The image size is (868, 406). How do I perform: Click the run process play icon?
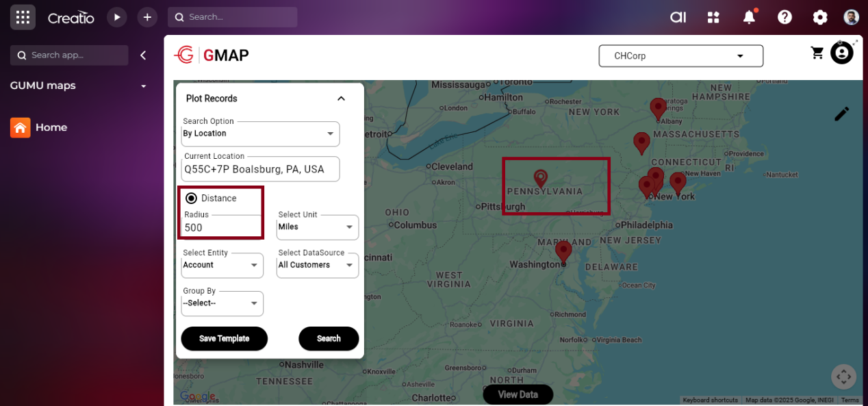[x=117, y=17]
